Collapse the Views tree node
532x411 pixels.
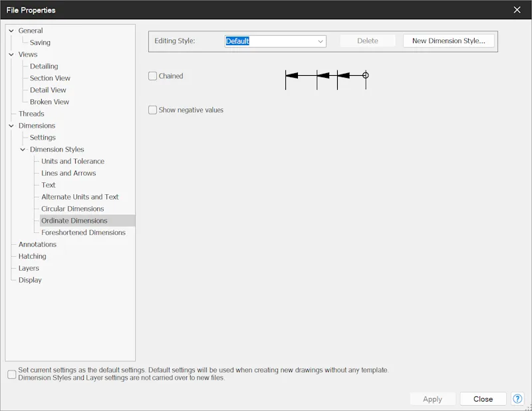(11, 55)
